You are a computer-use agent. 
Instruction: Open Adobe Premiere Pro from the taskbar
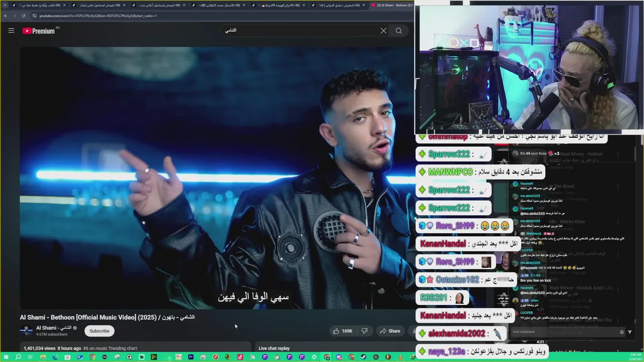point(191,357)
